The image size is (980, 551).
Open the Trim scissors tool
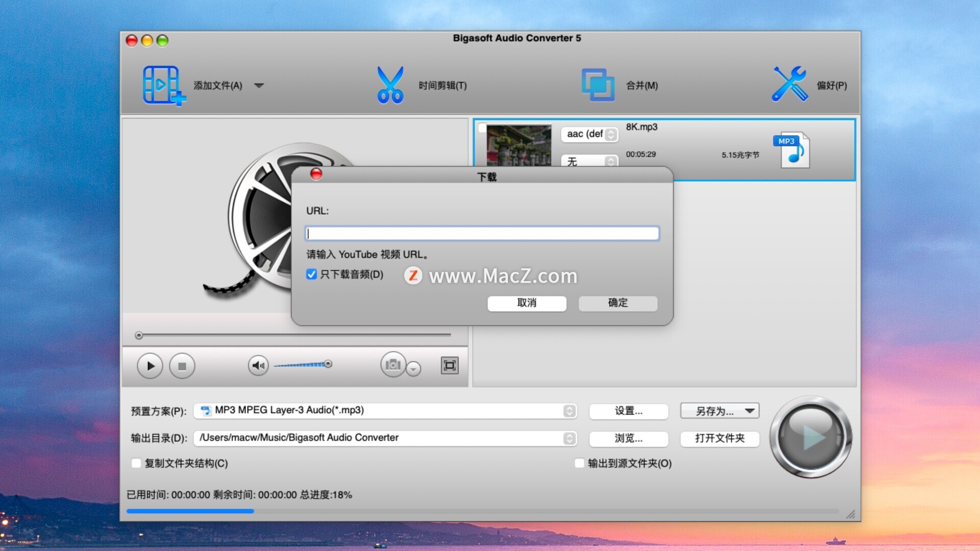(390, 85)
